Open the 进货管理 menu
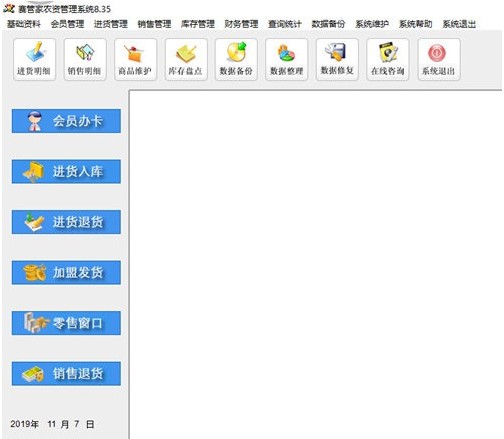The image size is (504, 439). [111, 24]
